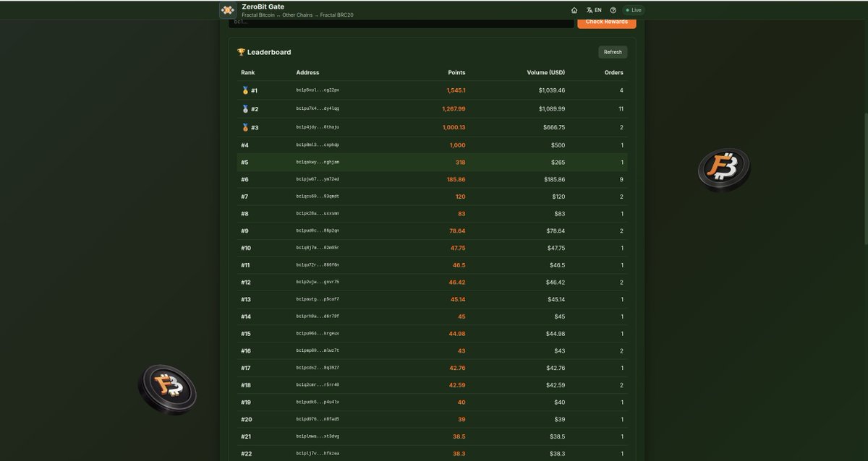Refresh the leaderboard
The height and width of the screenshot is (461, 868).
pyautogui.click(x=613, y=52)
